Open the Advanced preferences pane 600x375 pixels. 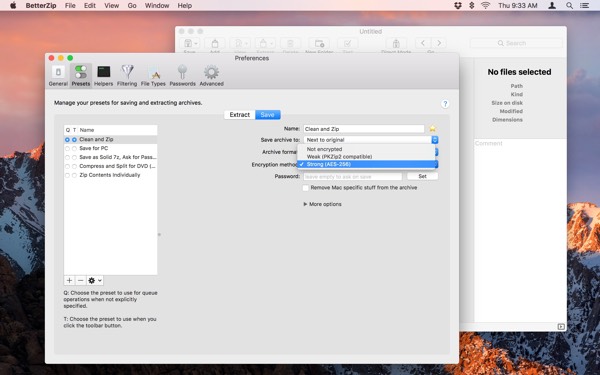click(211, 75)
